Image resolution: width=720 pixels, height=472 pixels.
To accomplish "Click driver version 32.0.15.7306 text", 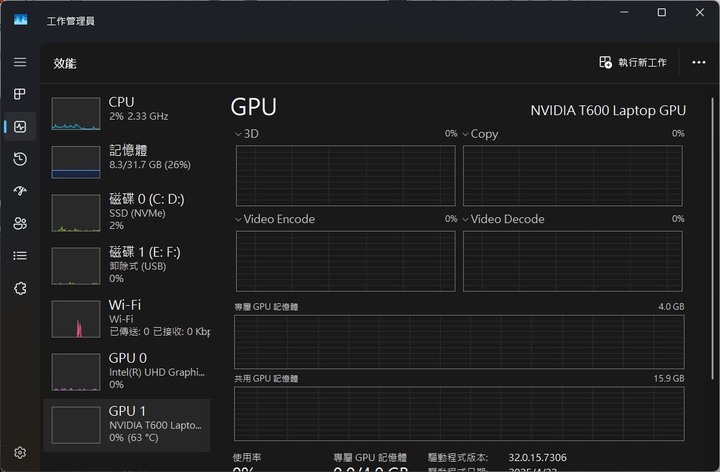I will (537, 457).
